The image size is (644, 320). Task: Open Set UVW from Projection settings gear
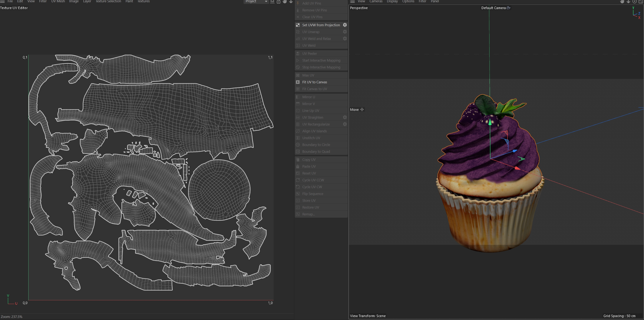(x=345, y=25)
